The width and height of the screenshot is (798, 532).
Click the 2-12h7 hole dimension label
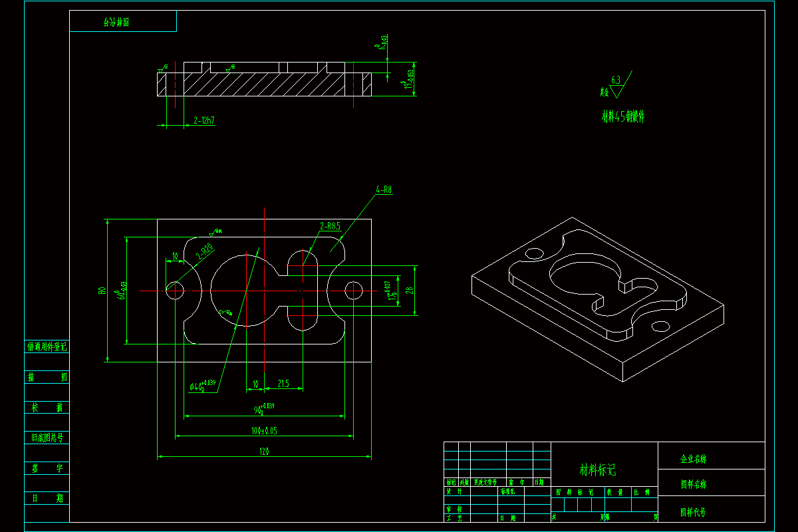[204, 120]
